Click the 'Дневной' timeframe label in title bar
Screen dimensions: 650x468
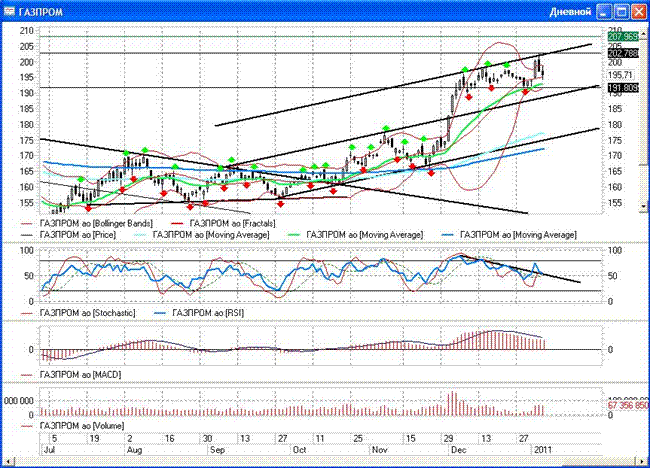pos(570,12)
